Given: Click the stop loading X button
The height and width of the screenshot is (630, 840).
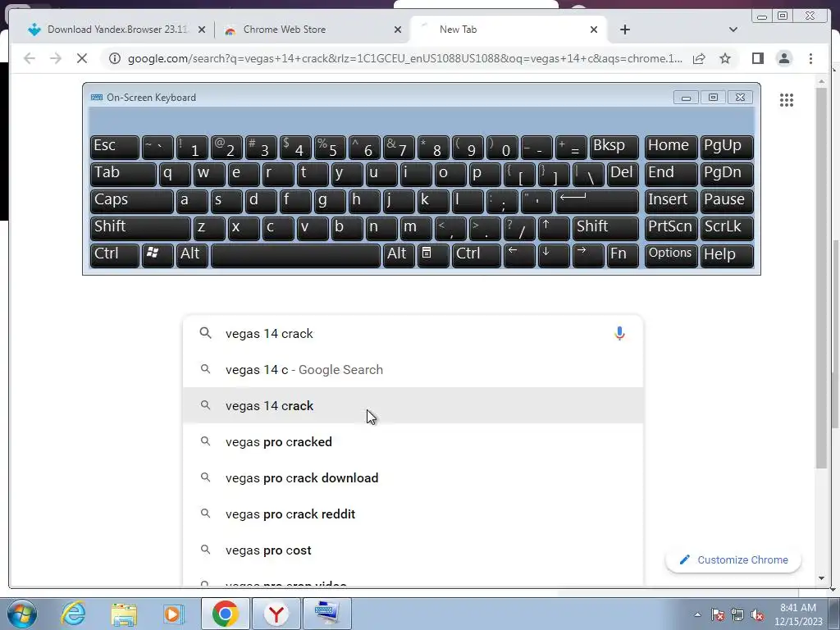Looking at the screenshot, I should click(82, 58).
